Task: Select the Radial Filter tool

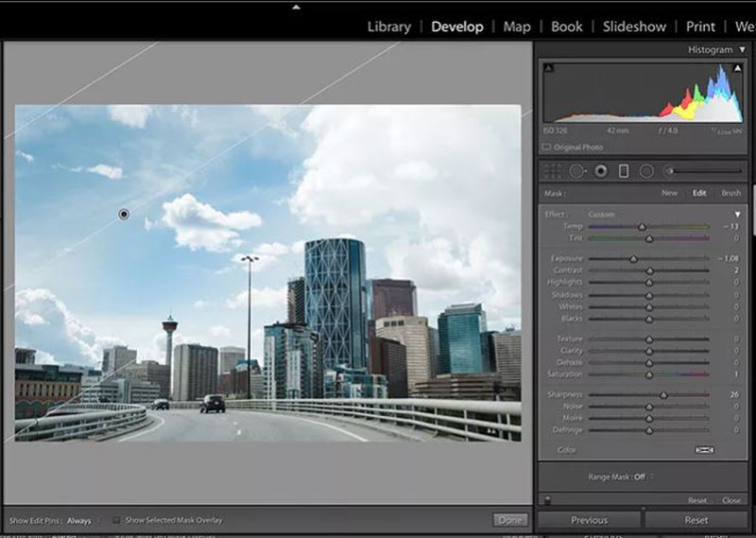Action: (x=647, y=171)
